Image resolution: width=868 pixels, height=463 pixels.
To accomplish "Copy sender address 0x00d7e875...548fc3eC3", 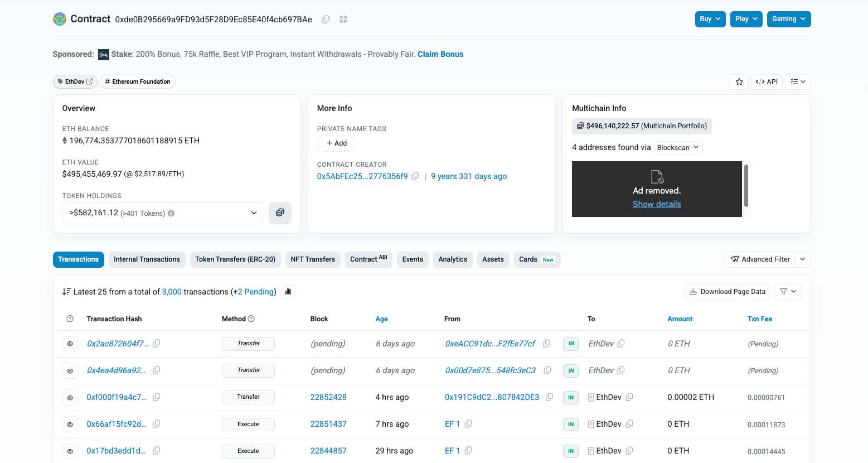I will (x=547, y=370).
